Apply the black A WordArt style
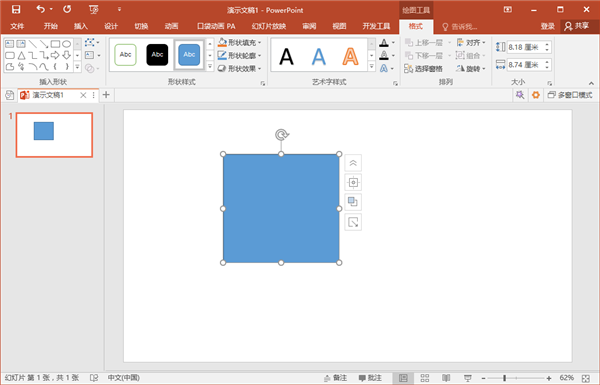The height and width of the screenshot is (385, 600). pyautogui.click(x=286, y=56)
